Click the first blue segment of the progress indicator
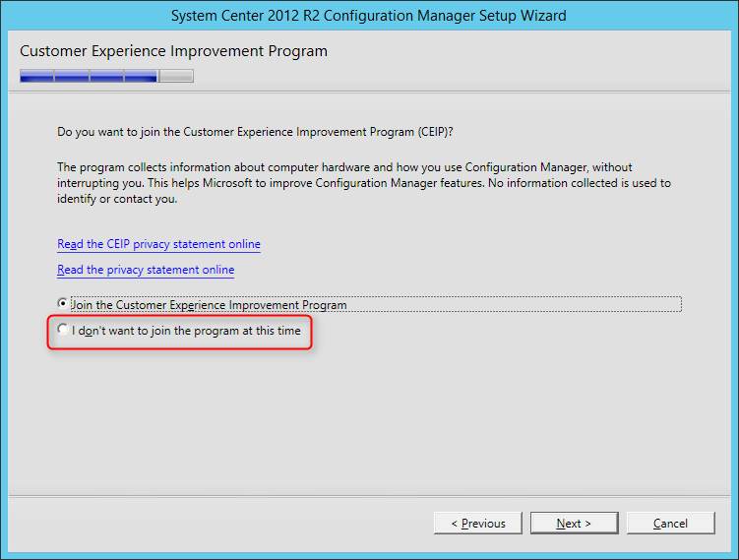739x560 pixels. click(x=37, y=76)
